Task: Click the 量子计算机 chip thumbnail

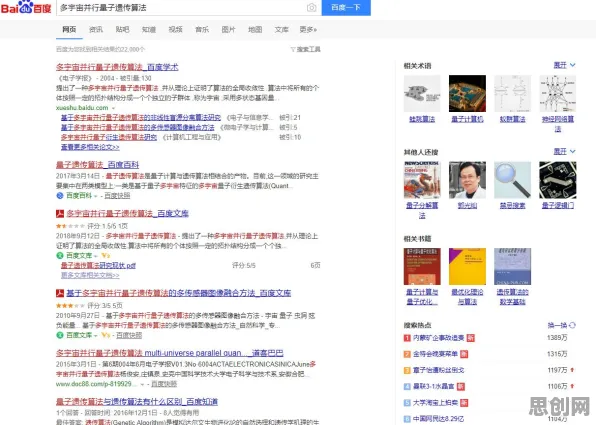Action: (467, 94)
